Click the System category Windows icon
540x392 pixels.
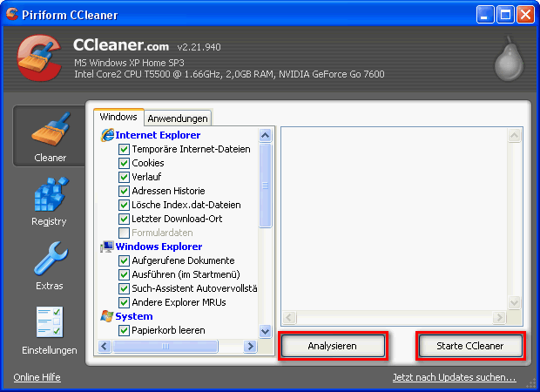coord(108,316)
